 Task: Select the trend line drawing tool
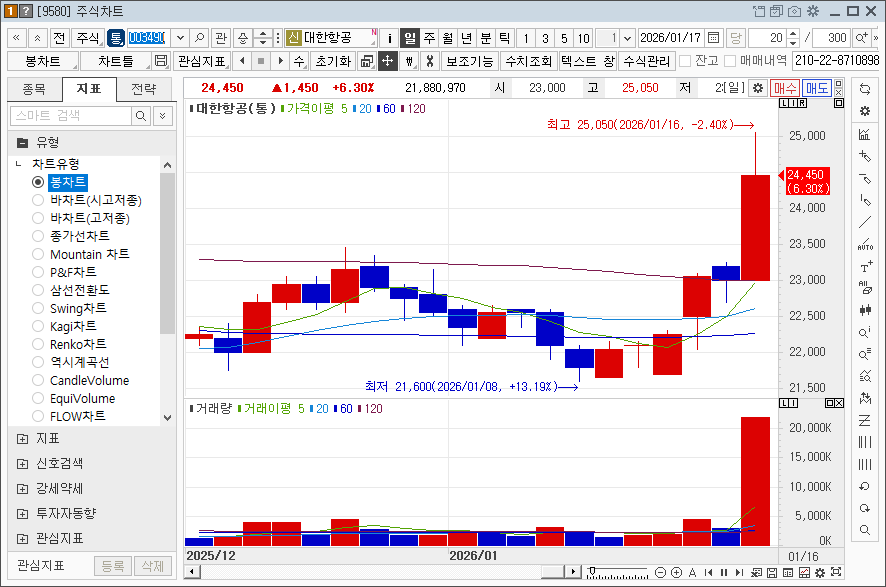[865, 222]
